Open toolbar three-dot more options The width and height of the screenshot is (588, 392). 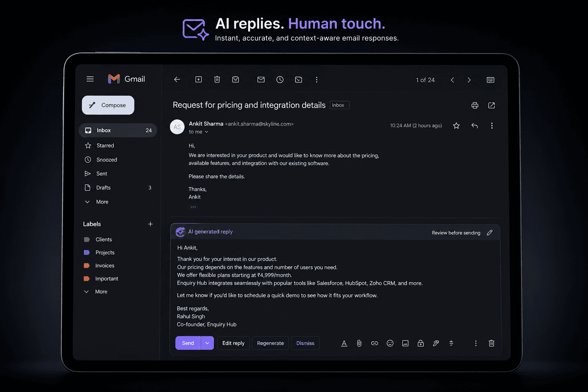(317, 80)
